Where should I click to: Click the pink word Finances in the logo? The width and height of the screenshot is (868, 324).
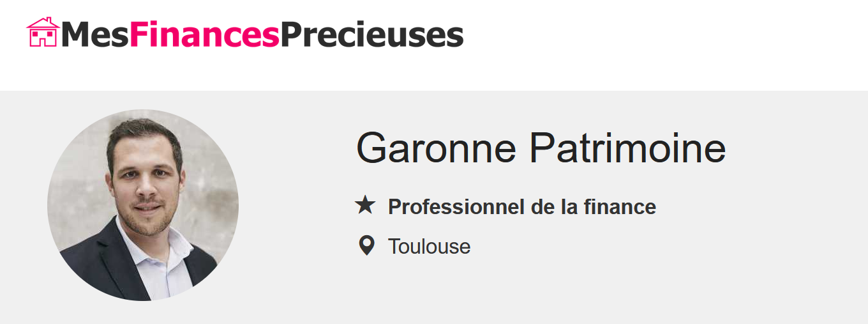pos(204,35)
